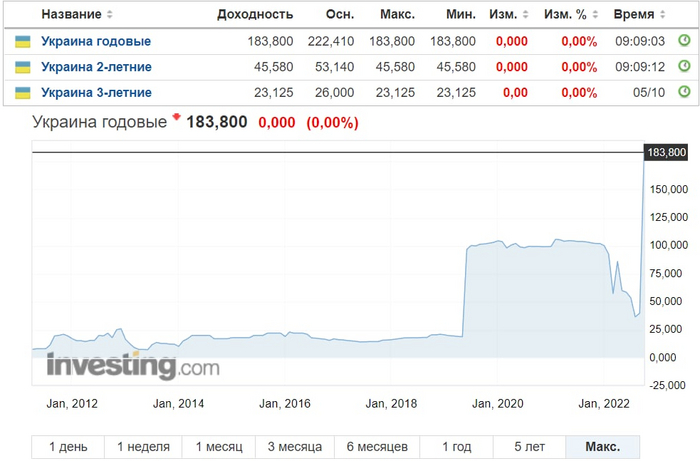Choose the 5 лет chart period
This screenshot has height=461, width=700.
click(x=529, y=447)
